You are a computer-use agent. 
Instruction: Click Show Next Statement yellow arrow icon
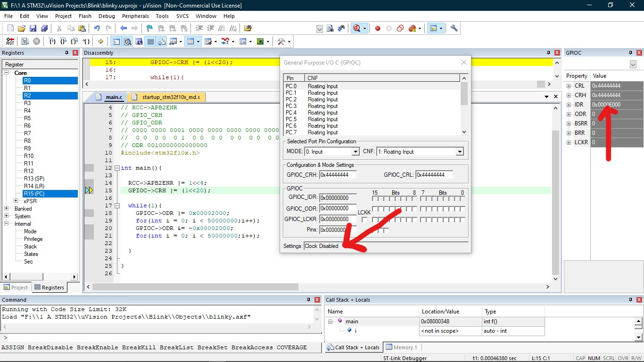click(100, 41)
